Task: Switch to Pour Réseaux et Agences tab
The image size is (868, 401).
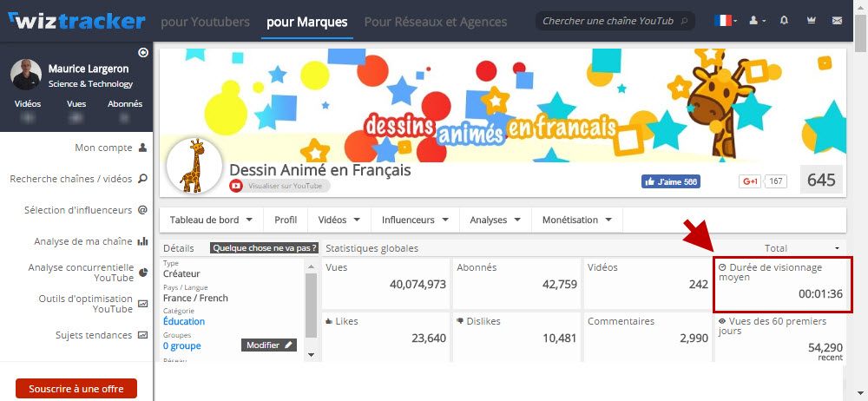Action: pos(436,22)
